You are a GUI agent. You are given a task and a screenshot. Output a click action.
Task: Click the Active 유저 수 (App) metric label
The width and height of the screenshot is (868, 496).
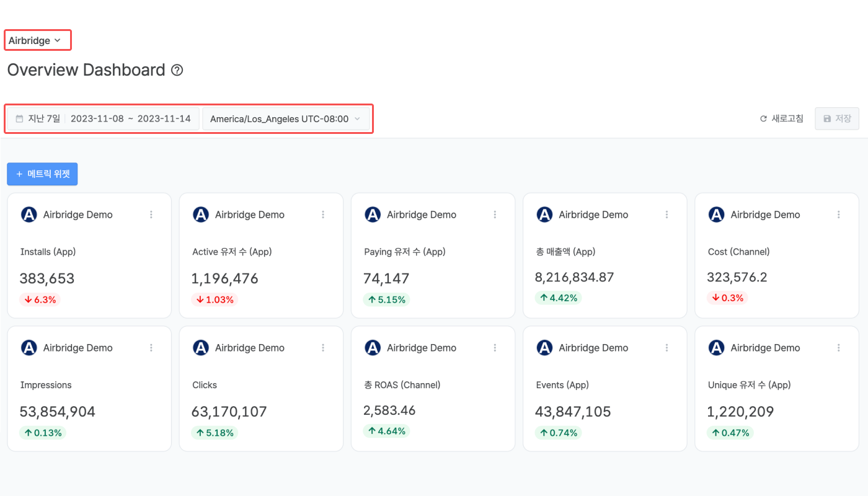pos(232,252)
